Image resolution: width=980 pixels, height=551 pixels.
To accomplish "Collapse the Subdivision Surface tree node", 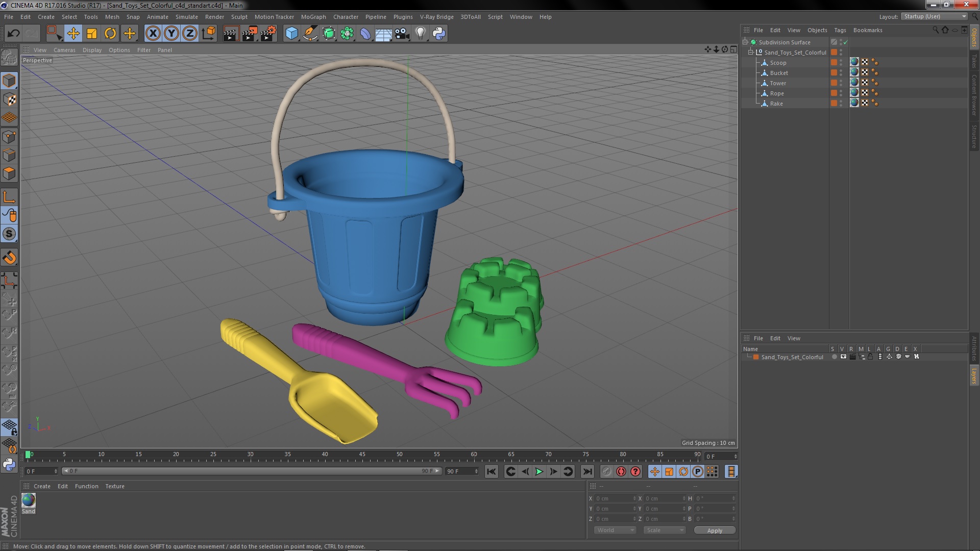I will (745, 42).
